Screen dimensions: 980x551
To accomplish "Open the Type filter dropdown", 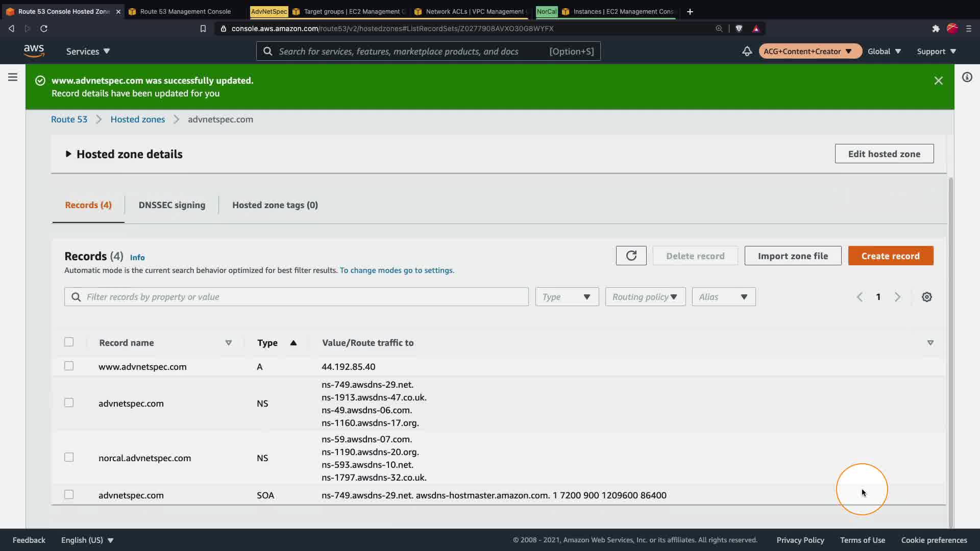I will point(567,297).
